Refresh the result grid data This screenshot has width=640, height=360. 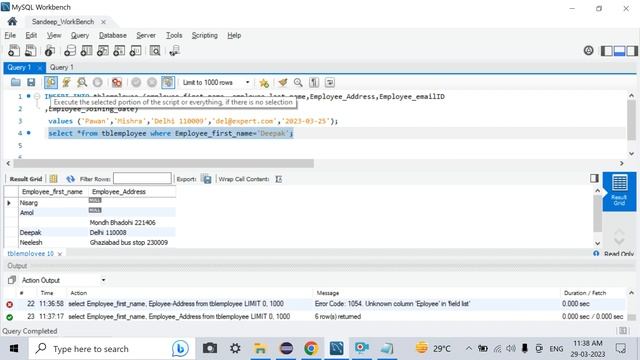coord(71,179)
